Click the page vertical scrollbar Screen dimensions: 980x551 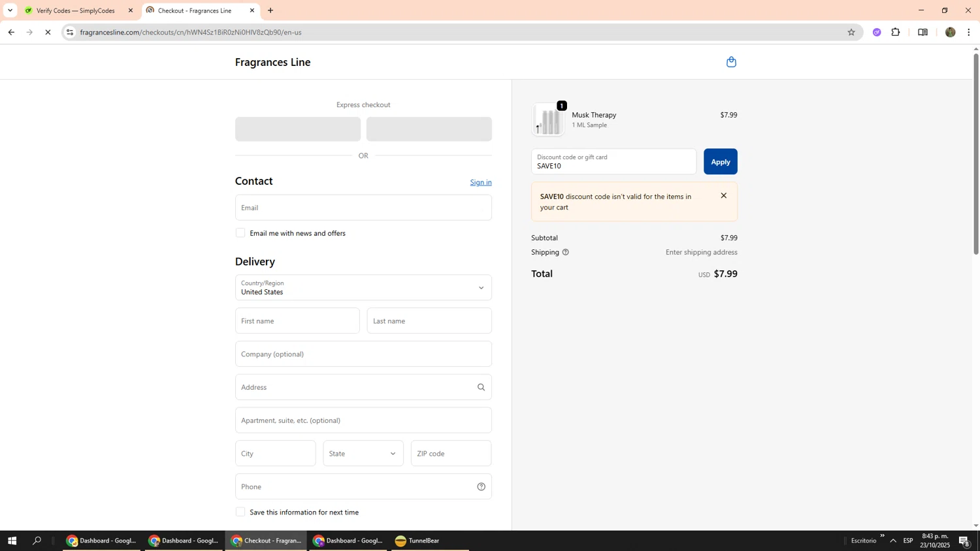[x=976, y=154]
